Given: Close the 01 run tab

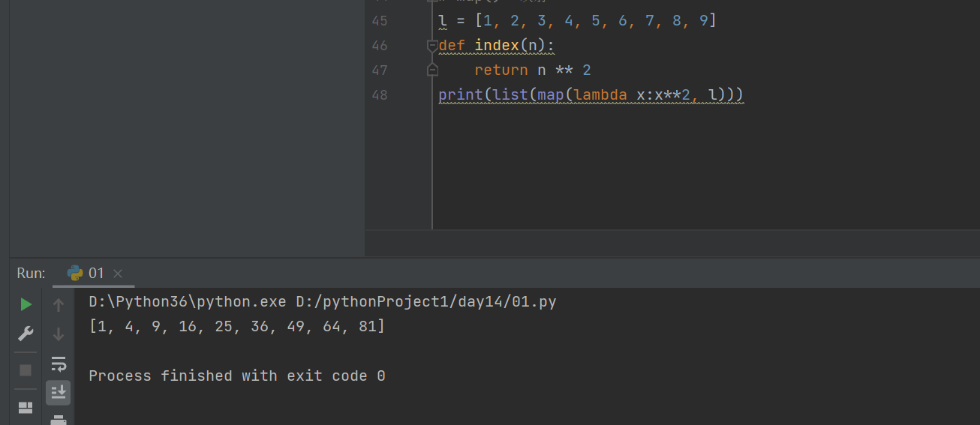Looking at the screenshot, I should 118,274.
